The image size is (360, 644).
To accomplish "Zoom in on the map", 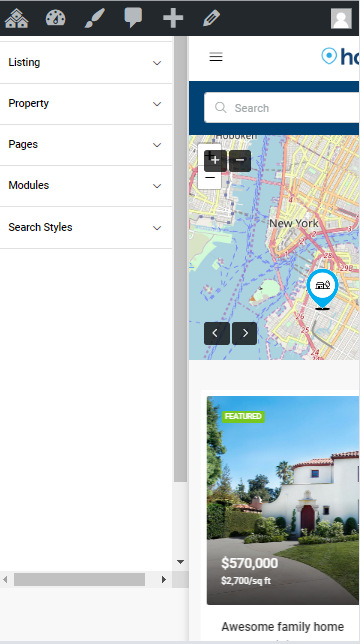I will [x=215, y=161].
